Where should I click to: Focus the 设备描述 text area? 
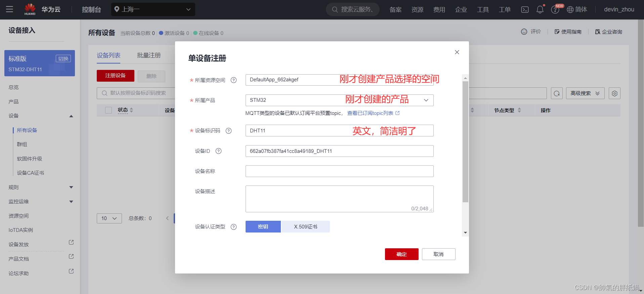339,199
